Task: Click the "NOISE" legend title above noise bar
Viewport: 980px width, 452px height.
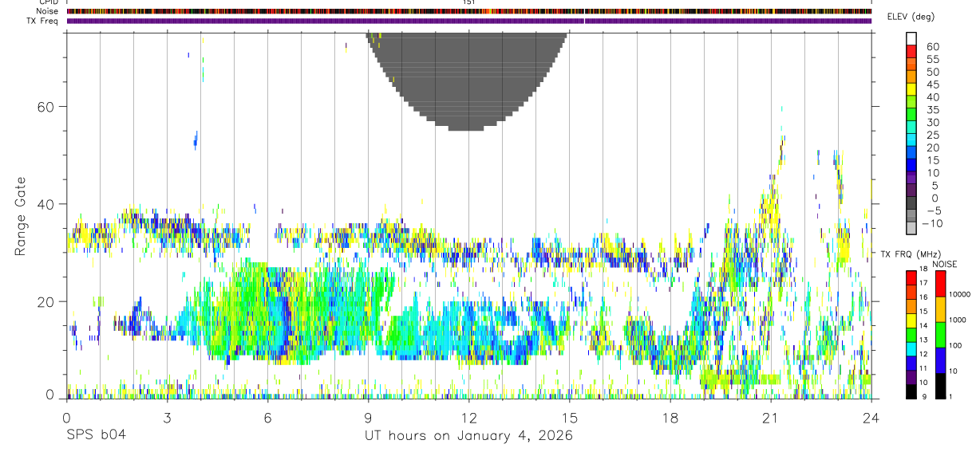Action: 945,264
